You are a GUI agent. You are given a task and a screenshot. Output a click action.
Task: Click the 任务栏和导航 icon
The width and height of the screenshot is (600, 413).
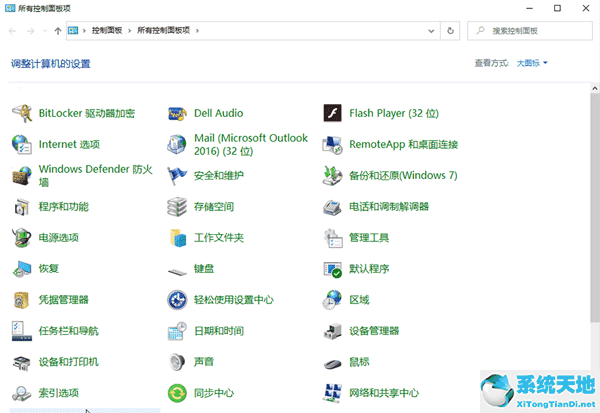(x=22, y=331)
